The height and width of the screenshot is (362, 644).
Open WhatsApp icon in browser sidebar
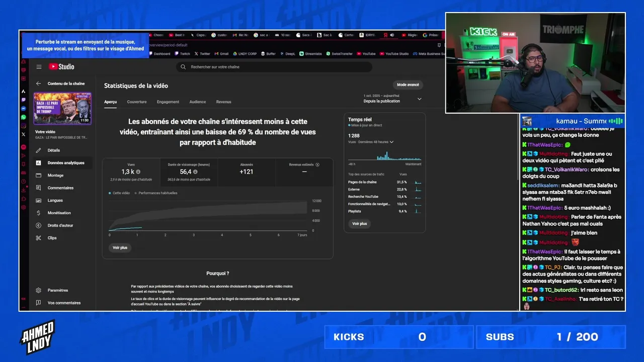point(23,117)
